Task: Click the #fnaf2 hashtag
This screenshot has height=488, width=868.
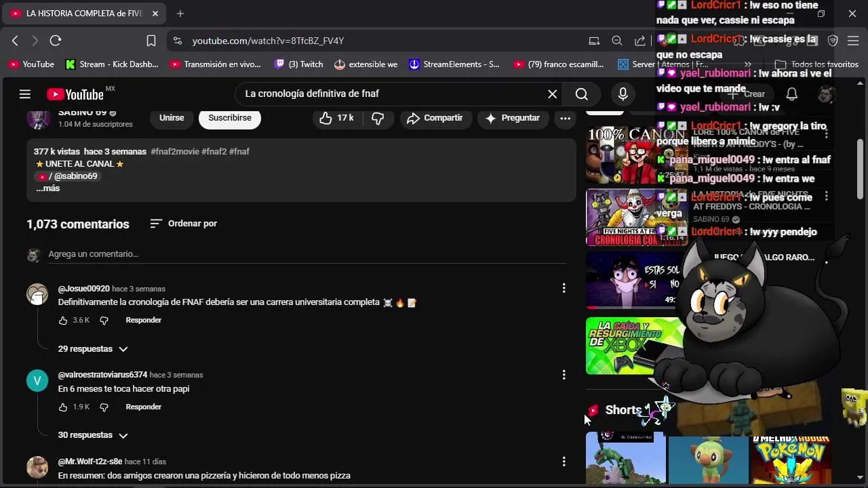Action: tap(214, 152)
